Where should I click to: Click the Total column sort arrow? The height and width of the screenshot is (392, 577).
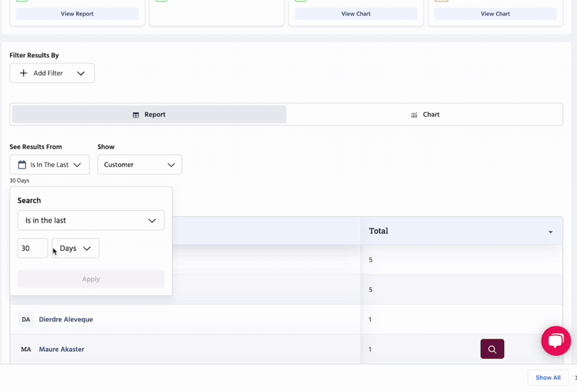tap(550, 232)
